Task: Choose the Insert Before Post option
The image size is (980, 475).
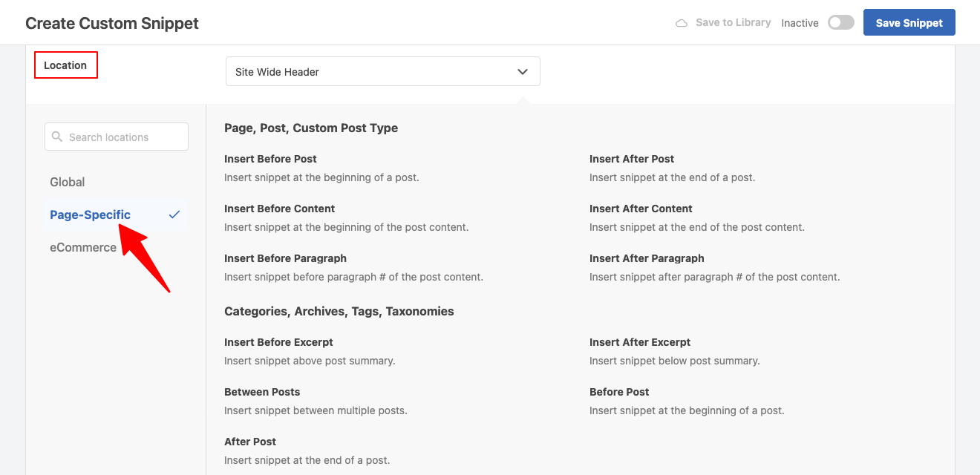Action: (x=270, y=159)
